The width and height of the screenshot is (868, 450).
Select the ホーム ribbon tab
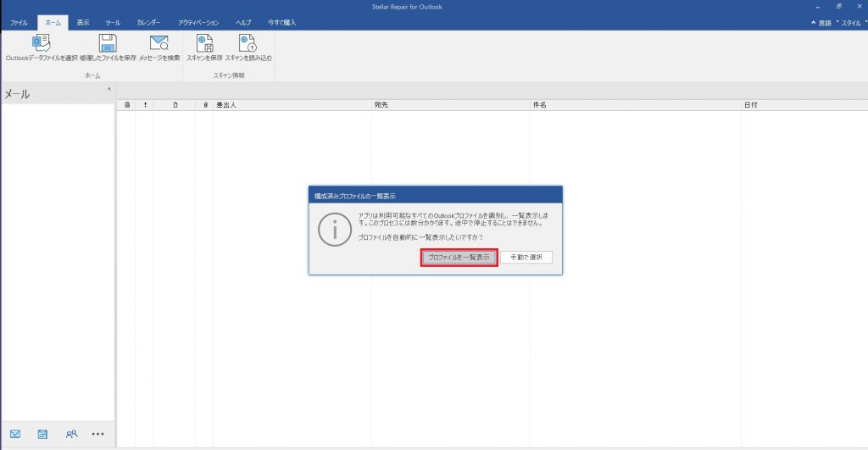[53, 23]
